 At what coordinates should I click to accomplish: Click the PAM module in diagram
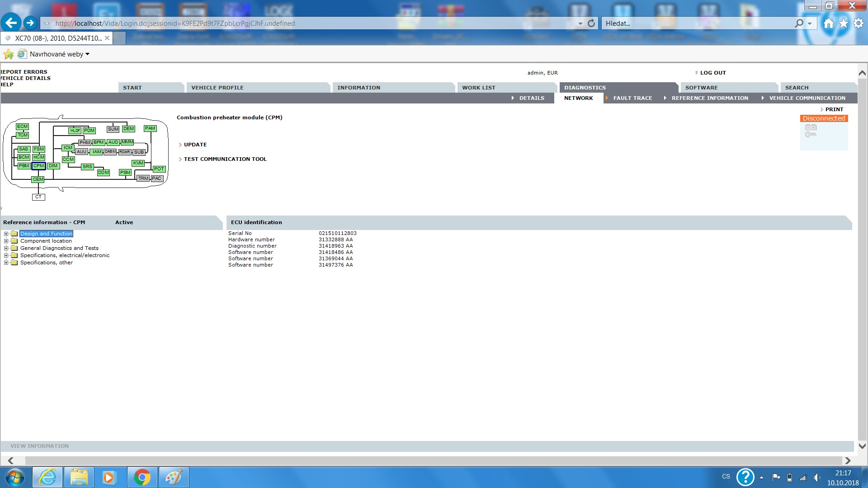click(x=150, y=128)
